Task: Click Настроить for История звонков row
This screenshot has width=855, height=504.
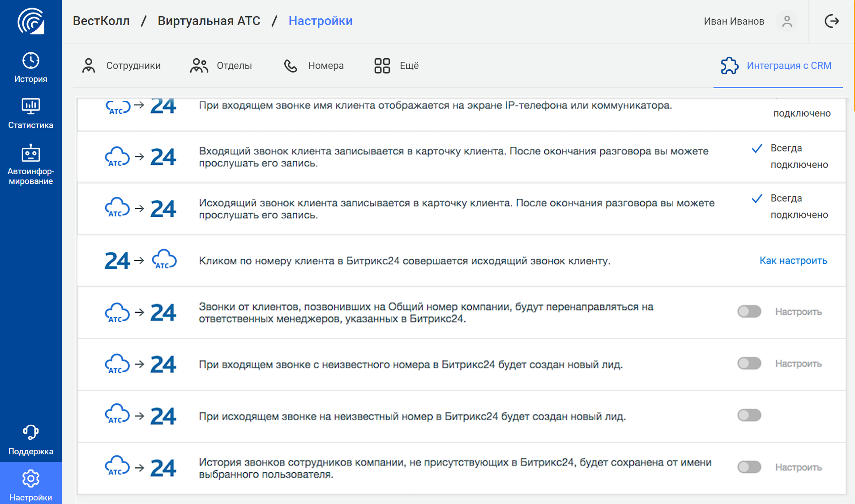Action: pos(799,468)
